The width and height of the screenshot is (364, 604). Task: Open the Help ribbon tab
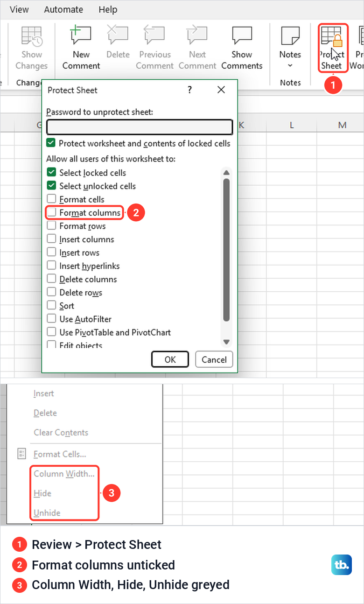click(x=108, y=9)
